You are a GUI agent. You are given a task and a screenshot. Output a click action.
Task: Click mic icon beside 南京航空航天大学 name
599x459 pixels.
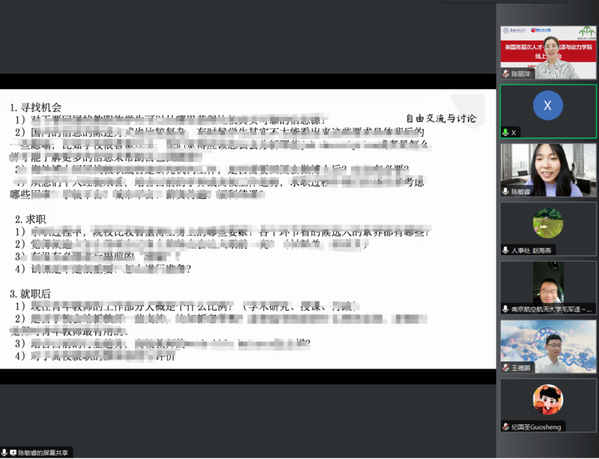click(506, 309)
